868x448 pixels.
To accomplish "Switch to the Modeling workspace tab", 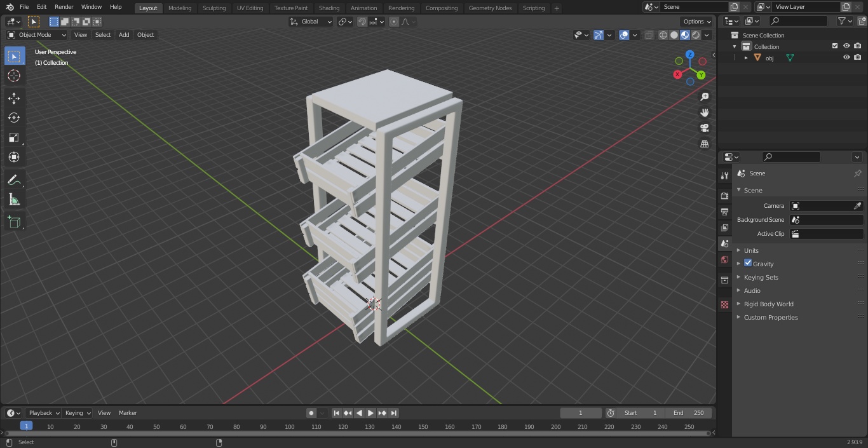I will (180, 8).
